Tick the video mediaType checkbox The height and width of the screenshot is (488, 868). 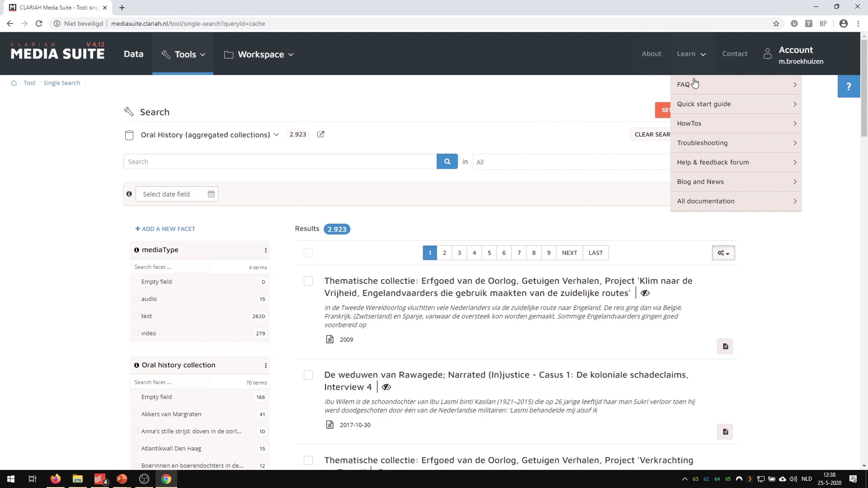tap(136, 333)
